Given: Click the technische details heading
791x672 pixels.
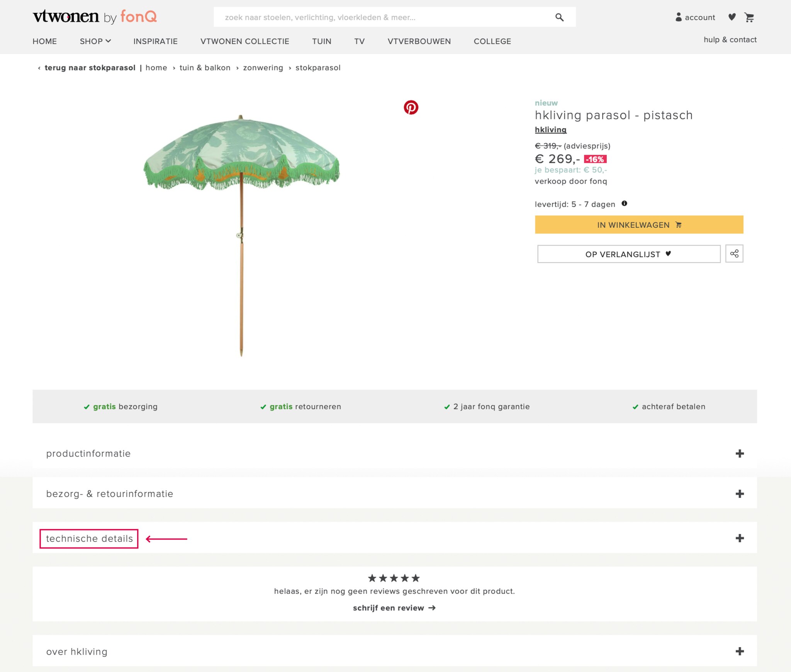Looking at the screenshot, I should (89, 538).
